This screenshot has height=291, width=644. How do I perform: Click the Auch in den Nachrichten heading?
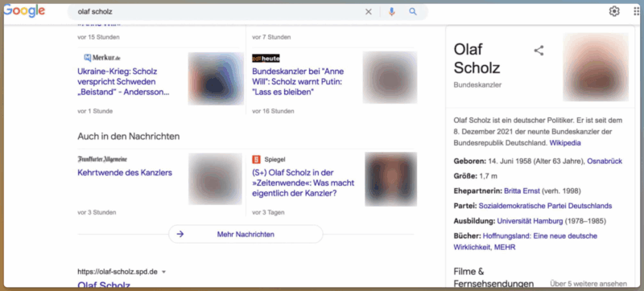[x=129, y=136]
